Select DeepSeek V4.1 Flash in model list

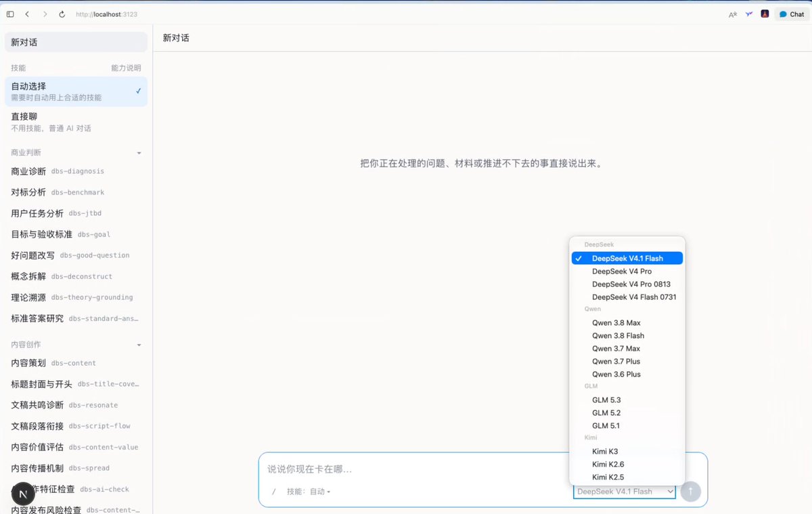click(627, 258)
